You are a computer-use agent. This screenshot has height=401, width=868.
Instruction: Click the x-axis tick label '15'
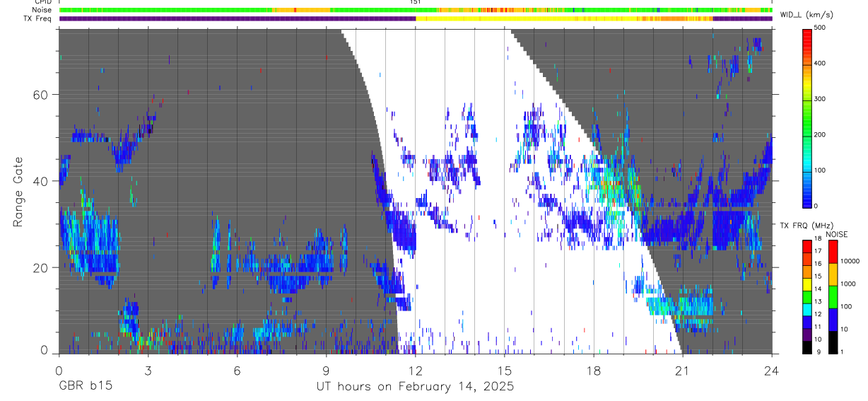(x=504, y=369)
